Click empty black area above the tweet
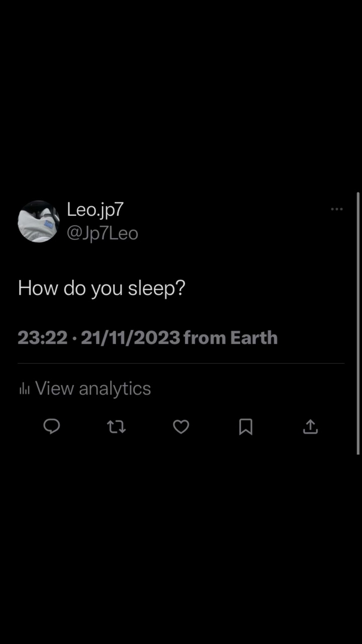Viewport: 362px width, 644px height. pos(181,101)
